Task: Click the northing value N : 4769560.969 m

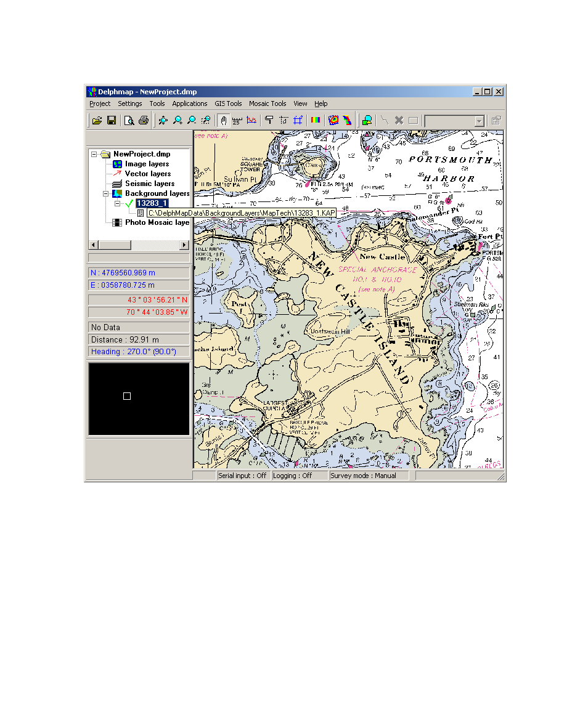Action: coord(139,273)
